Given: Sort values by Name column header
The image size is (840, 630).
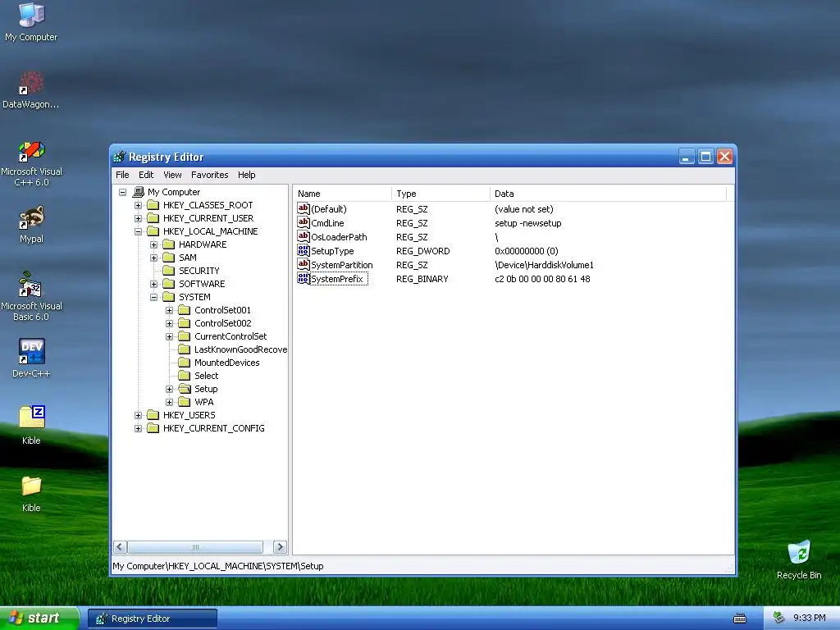Looking at the screenshot, I should coord(342,194).
